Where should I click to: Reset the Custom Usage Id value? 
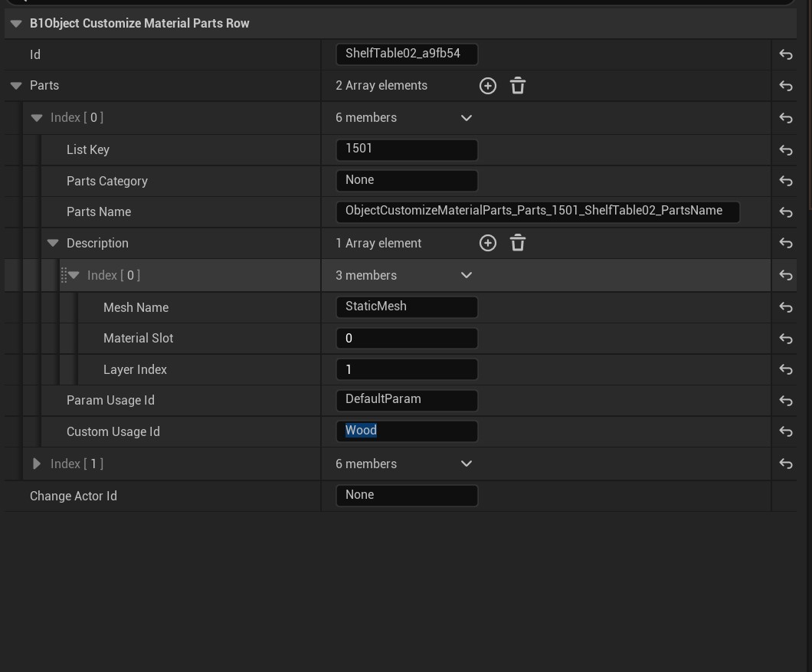point(786,431)
